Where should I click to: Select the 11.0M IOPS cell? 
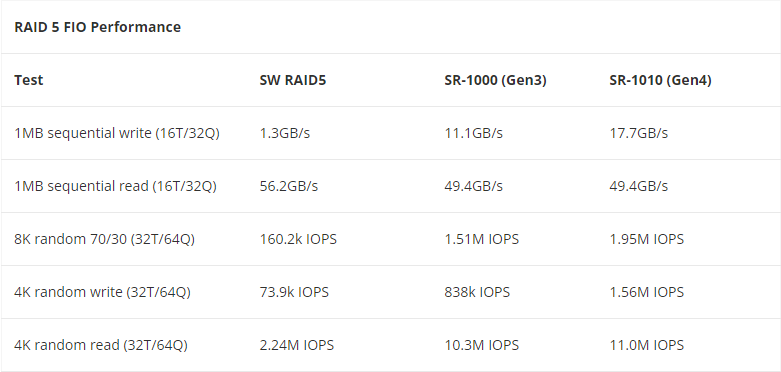tap(646, 345)
